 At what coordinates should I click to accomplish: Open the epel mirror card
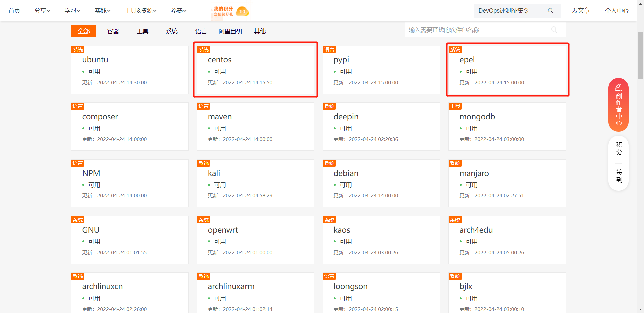pyautogui.click(x=507, y=70)
